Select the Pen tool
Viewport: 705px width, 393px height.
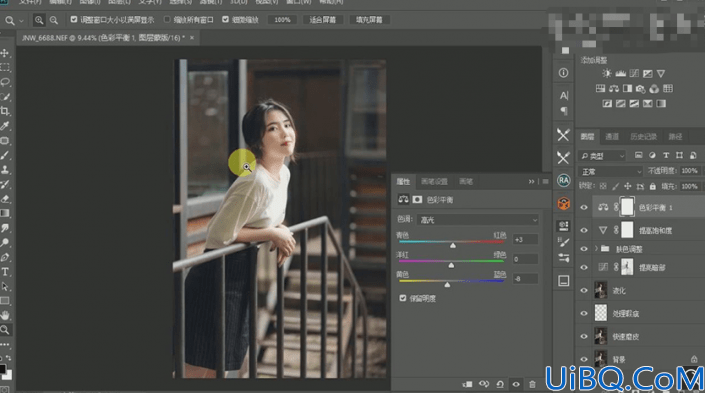pyautogui.click(x=5, y=257)
